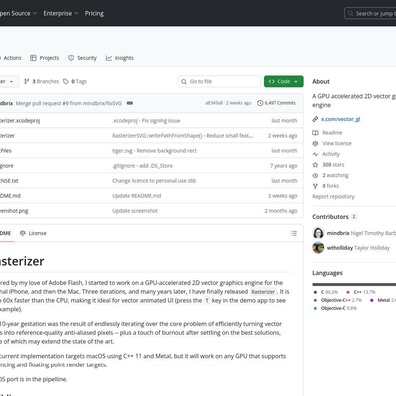Image resolution: width=396 pixels, height=396 pixels.
Task: Expand commit message ellipsis button
Action: [130, 103]
